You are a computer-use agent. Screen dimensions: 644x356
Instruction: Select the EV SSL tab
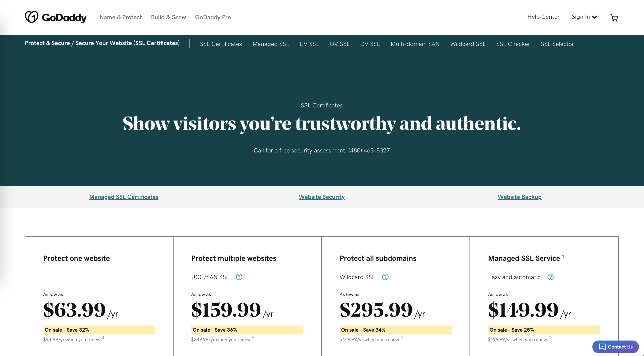pyautogui.click(x=310, y=44)
